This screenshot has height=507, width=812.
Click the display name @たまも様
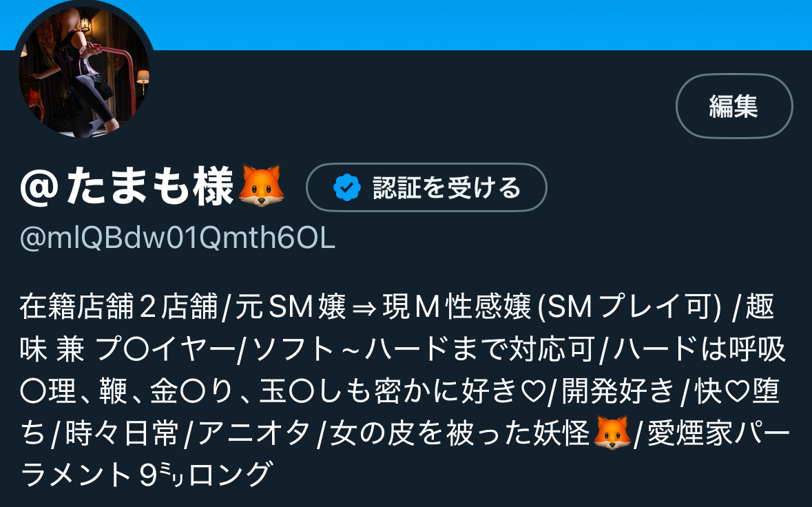coord(127,187)
